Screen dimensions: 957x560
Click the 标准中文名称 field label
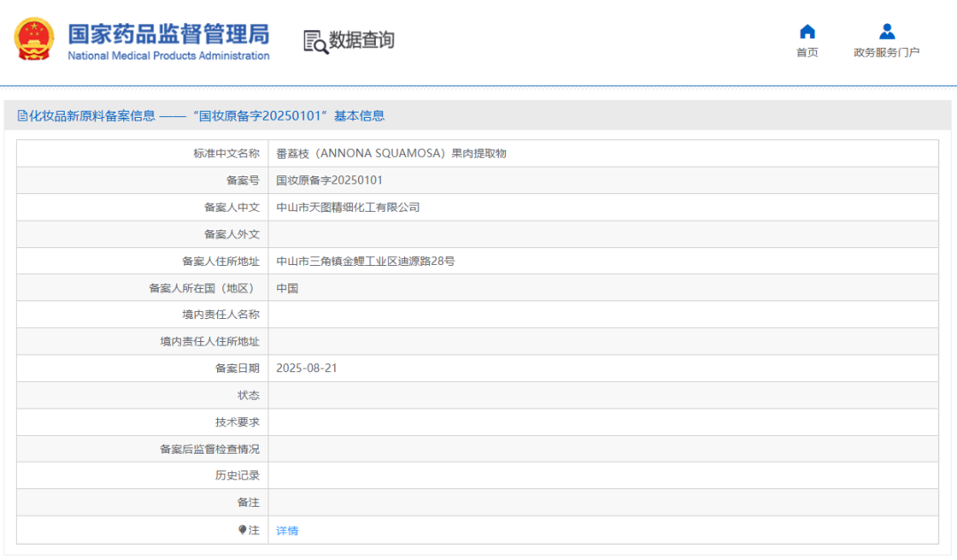[x=227, y=153]
